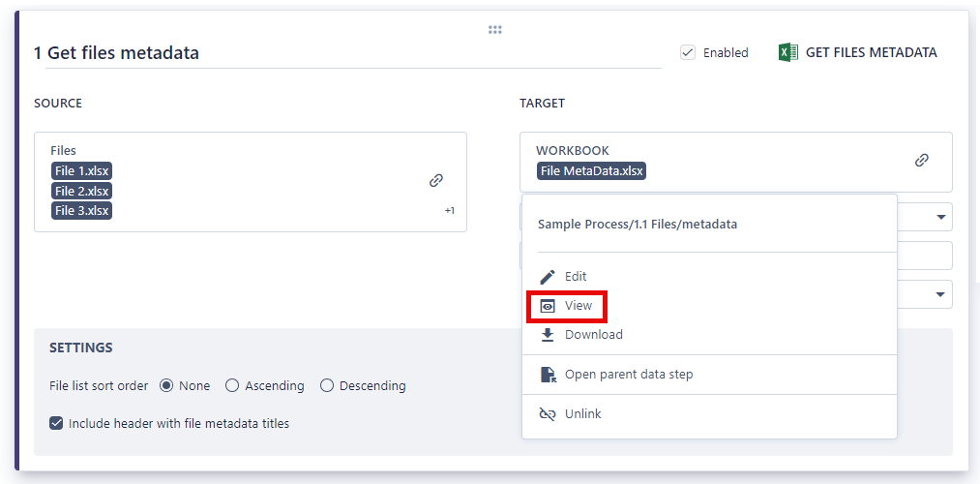This screenshot has width=980, height=484.
Task: Click the Unlink broken chain icon
Action: click(548, 414)
